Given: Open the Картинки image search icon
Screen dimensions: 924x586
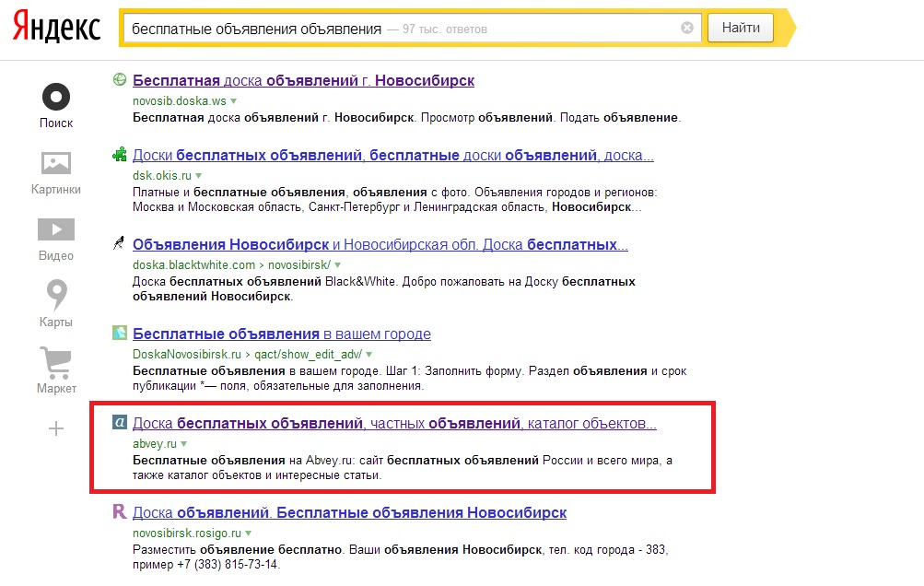Looking at the screenshot, I should [x=56, y=164].
